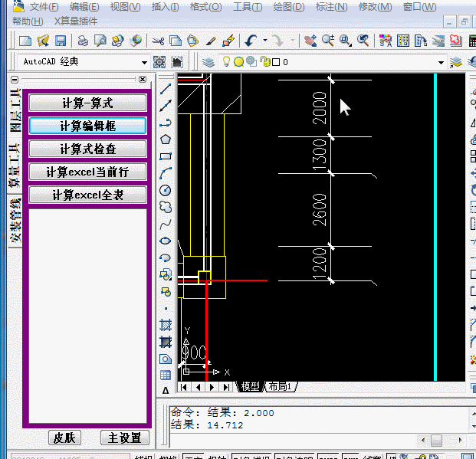Click Zoom Window magnifier icon

click(346, 41)
